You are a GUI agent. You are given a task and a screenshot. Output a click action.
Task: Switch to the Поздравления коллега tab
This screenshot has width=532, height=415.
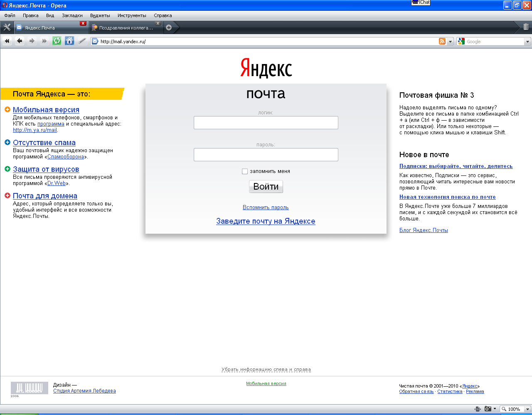click(126, 28)
